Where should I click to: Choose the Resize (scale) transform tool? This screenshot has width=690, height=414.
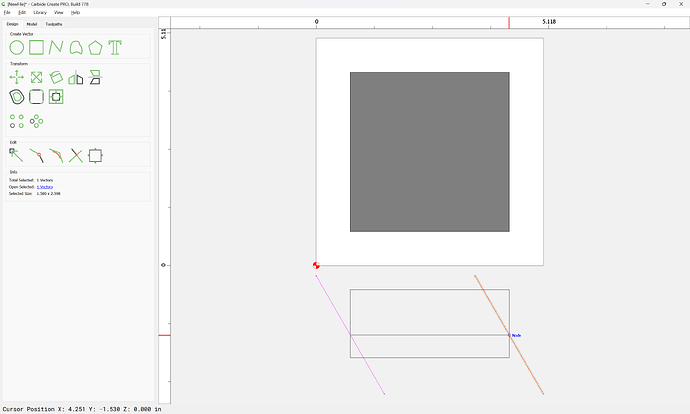coord(37,77)
